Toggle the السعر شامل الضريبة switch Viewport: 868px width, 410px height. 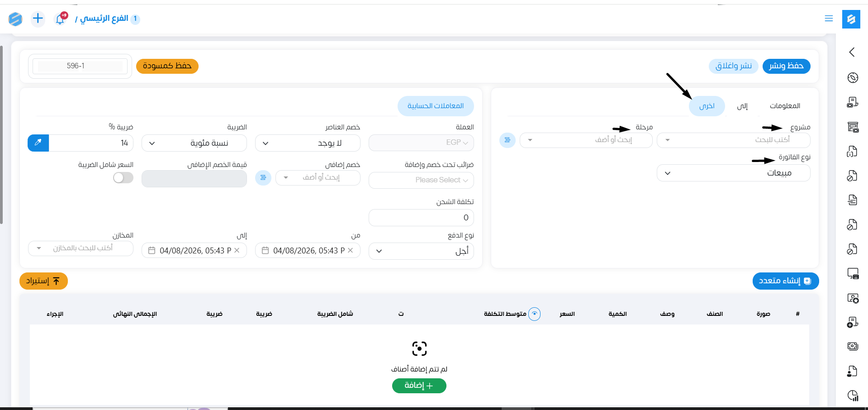point(123,178)
